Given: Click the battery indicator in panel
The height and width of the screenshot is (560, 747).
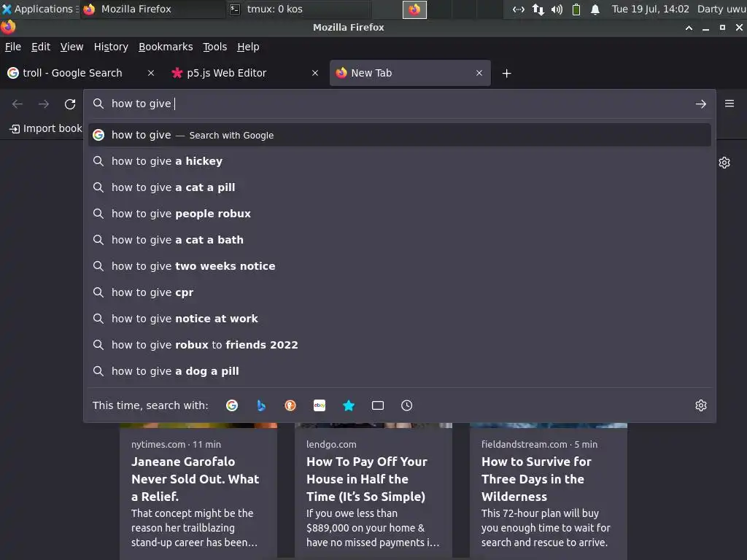Looking at the screenshot, I should [576, 9].
